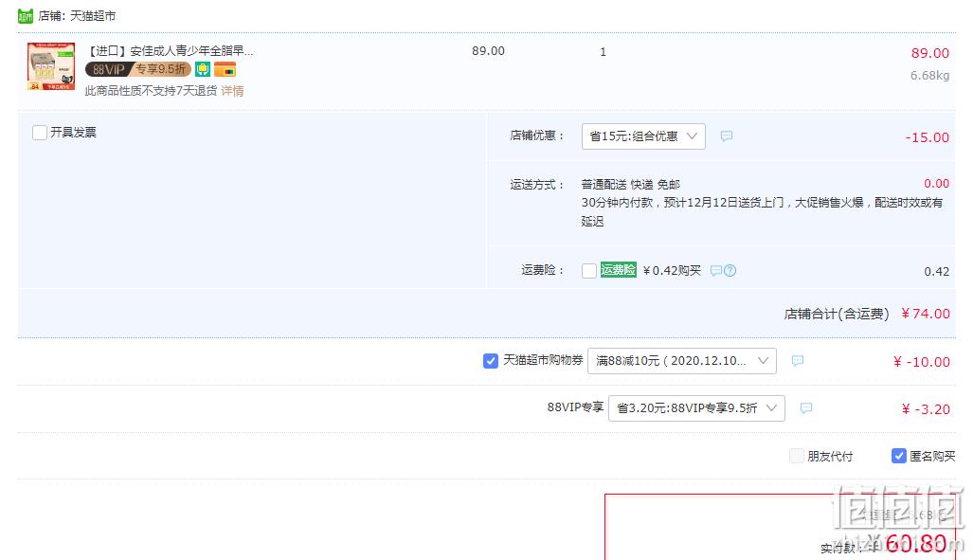Open the 安佳成人青少年全脂 product title

click(x=170, y=51)
